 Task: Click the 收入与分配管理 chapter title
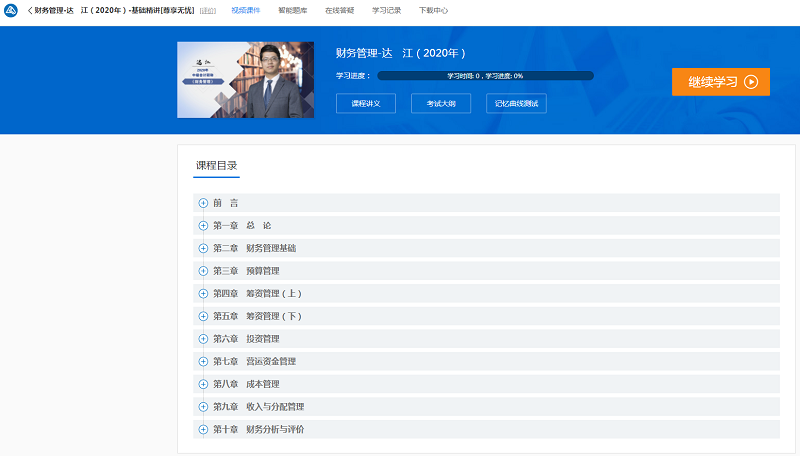pos(275,407)
